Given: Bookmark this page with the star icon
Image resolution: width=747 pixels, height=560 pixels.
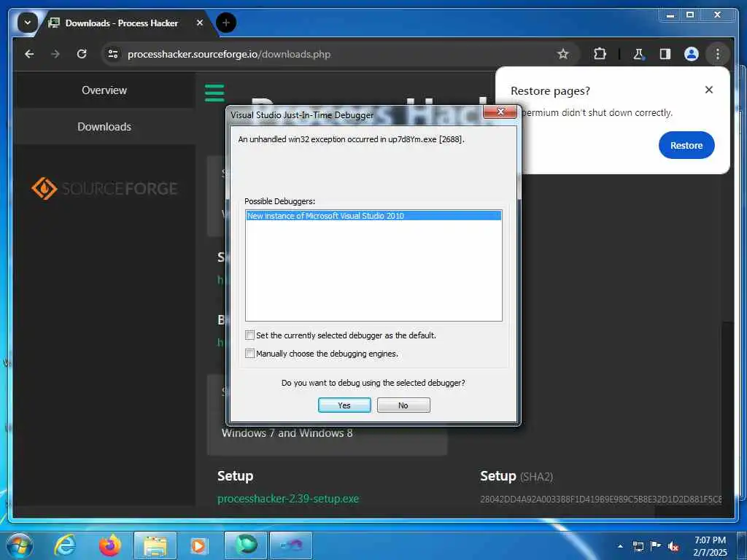Looking at the screenshot, I should (563, 54).
